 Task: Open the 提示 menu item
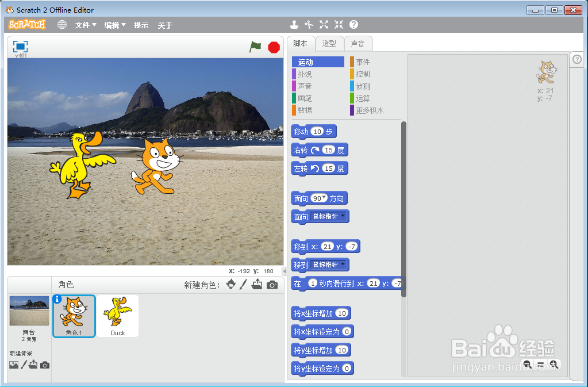click(x=141, y=25)
